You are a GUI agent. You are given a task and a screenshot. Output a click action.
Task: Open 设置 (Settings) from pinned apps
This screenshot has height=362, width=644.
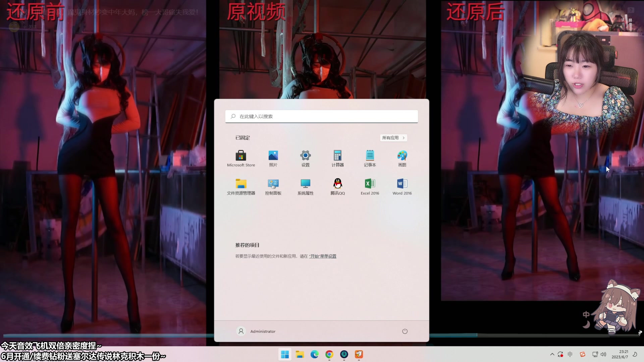click(305, 159)
